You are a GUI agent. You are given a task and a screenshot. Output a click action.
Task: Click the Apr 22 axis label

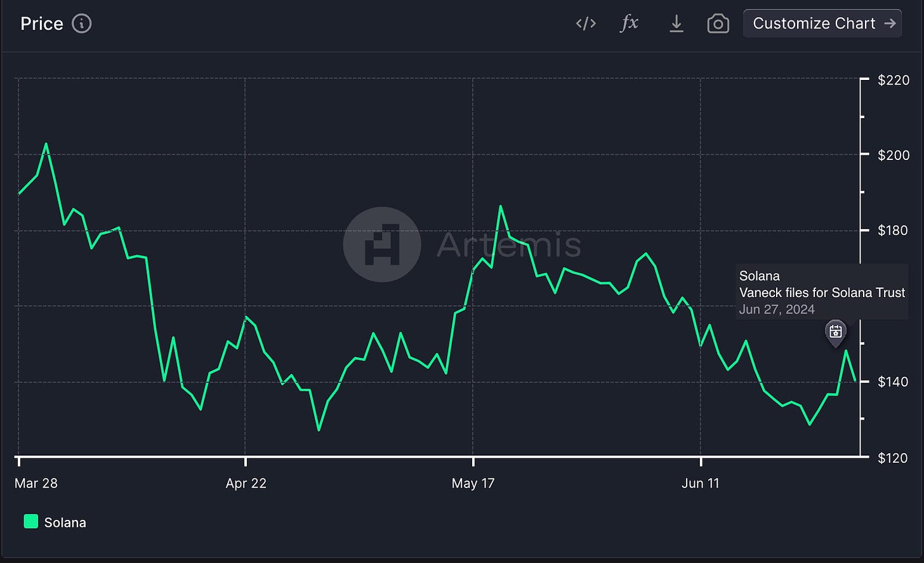click(x=246, y=483)
